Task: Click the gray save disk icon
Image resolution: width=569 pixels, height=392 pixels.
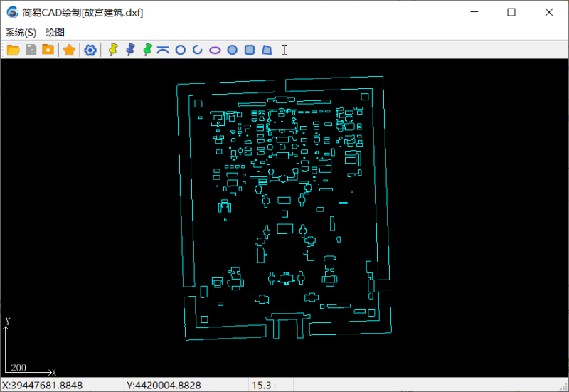Action: coord(31,50)
